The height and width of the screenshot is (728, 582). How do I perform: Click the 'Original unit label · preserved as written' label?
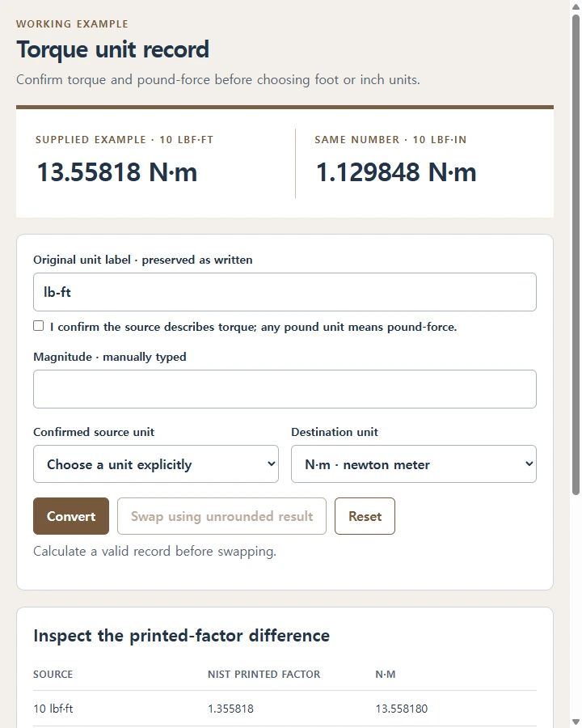(x=143, y=260)
